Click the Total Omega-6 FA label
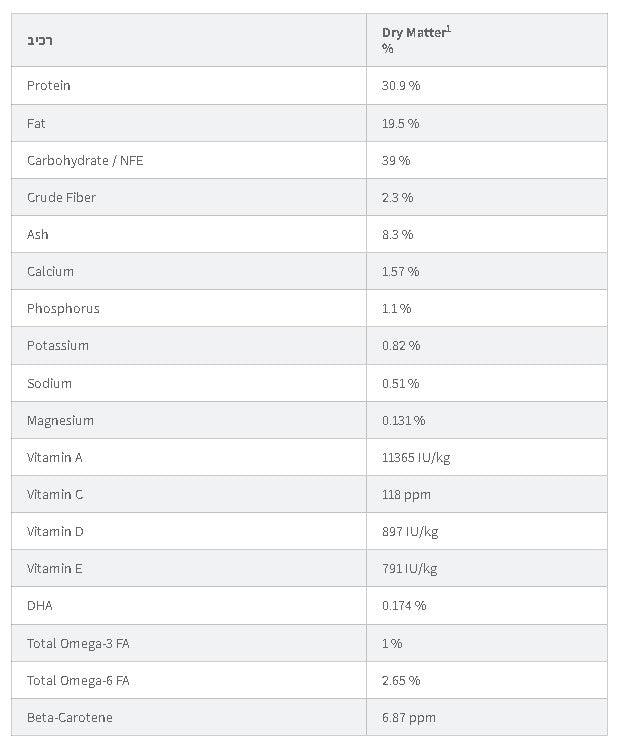 tap(78, 680)
